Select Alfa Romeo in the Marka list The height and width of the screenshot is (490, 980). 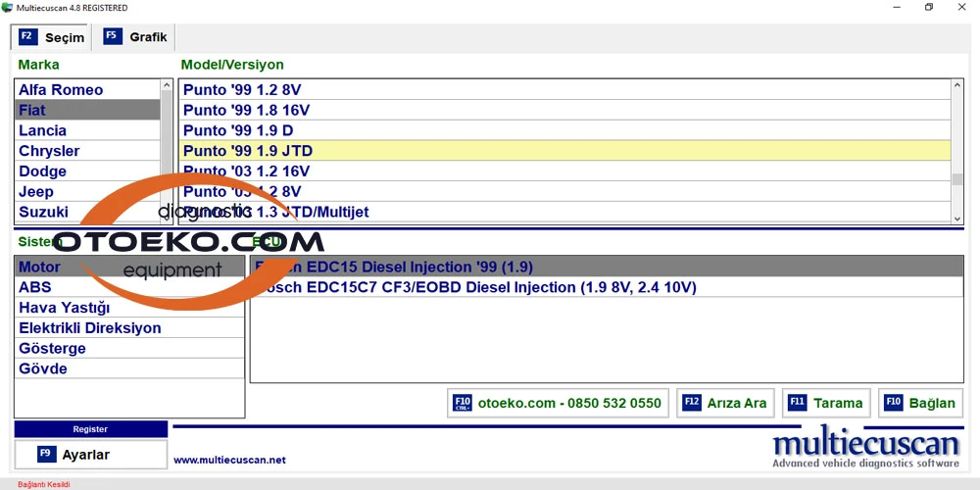pos(87,89)
